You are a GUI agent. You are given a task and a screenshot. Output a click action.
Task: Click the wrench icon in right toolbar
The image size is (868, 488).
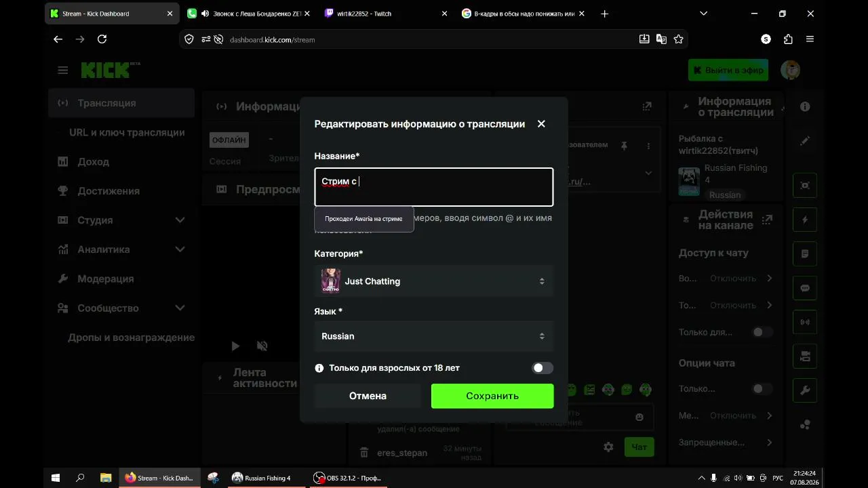pyautogui.click(x=805, y=390)
